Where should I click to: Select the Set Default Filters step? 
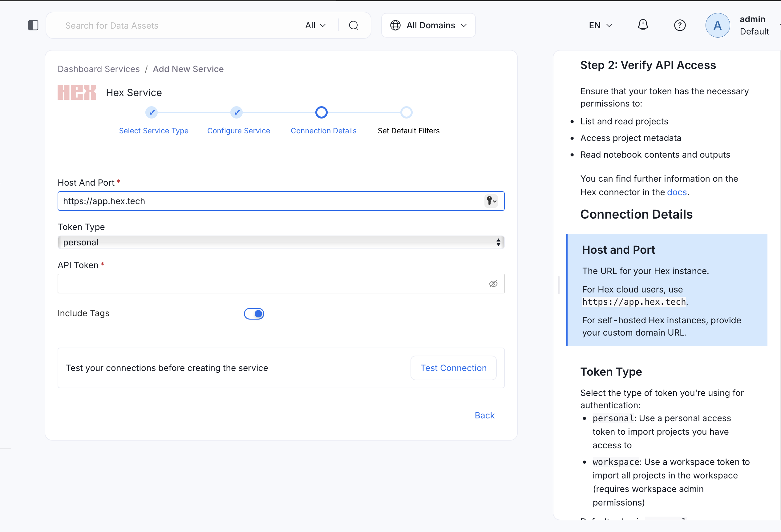tap(406, 112)
